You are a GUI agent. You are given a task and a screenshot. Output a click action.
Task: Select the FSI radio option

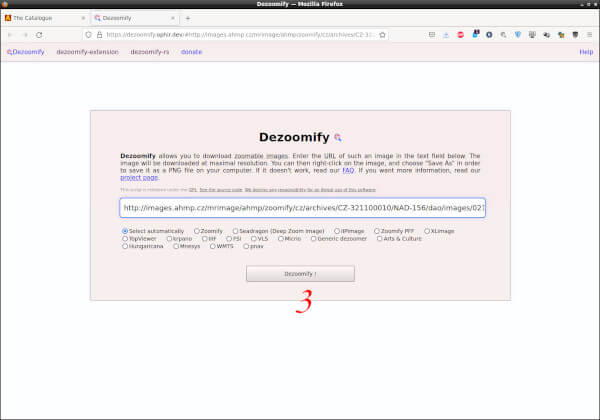pos(229,239)
